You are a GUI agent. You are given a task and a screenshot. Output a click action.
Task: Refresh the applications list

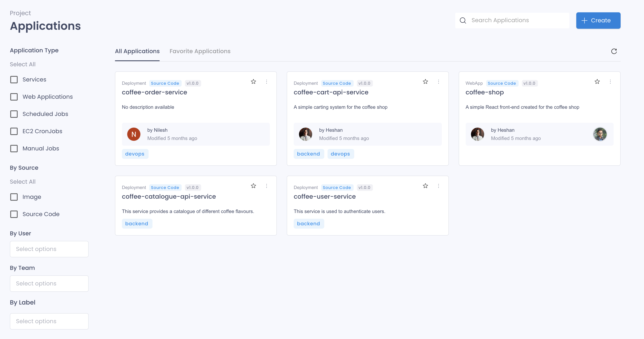tap(614, 51)
